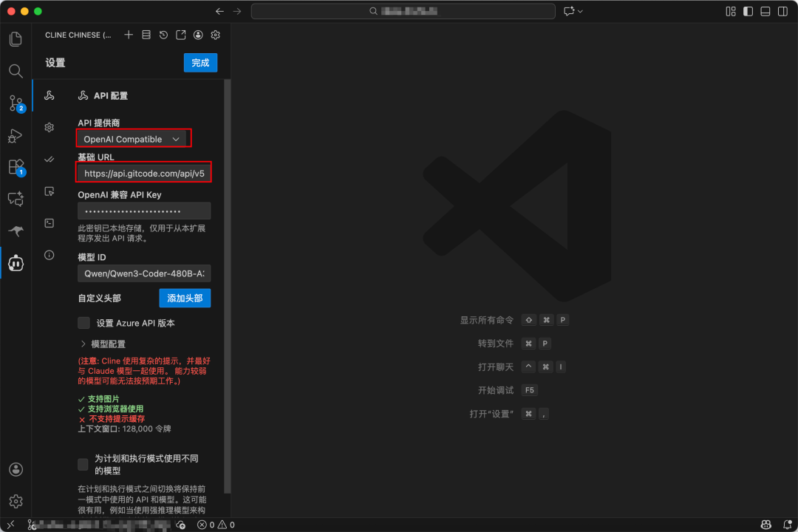Select the API configuration settings tab icon
Image resolution: width=798 pixels, height=532 pixels.
(x=50, y=95)
